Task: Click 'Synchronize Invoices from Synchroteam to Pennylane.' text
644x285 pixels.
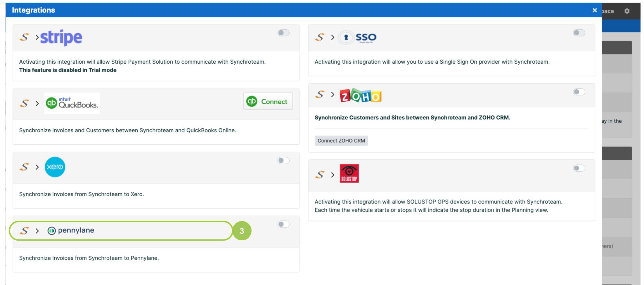Action: tap(89, 258)
